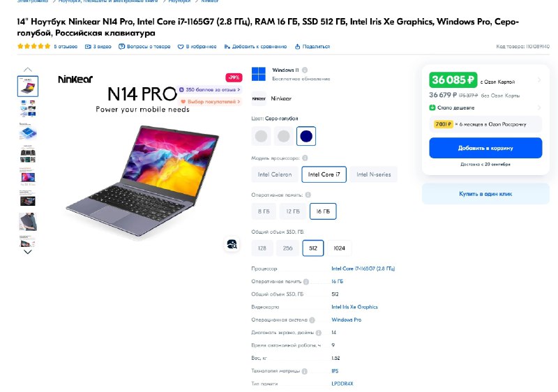The image size is (558, 392).
Task: Click Купить в один клик button
Action: [485, 194]
